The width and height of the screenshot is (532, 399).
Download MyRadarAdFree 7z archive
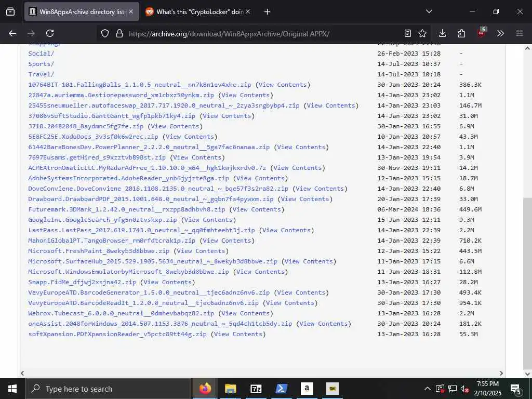pos(147,168)
